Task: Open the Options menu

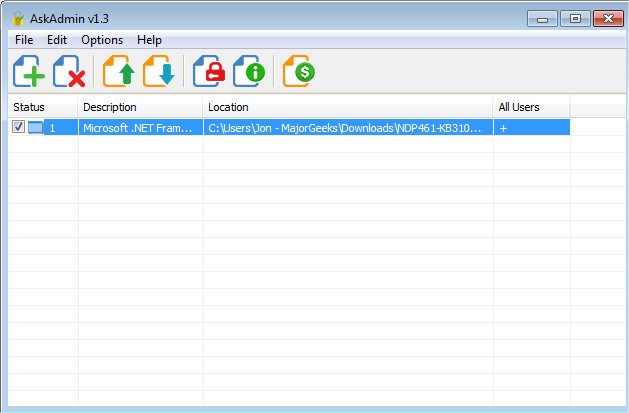Action: pos(102,40)
